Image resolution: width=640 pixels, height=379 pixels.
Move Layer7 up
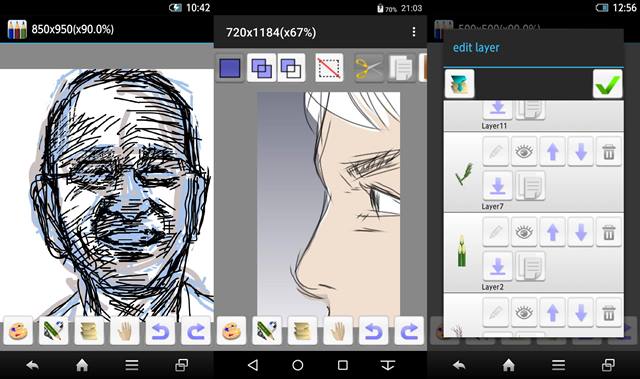pyautogui.click(x=553, y=152)
